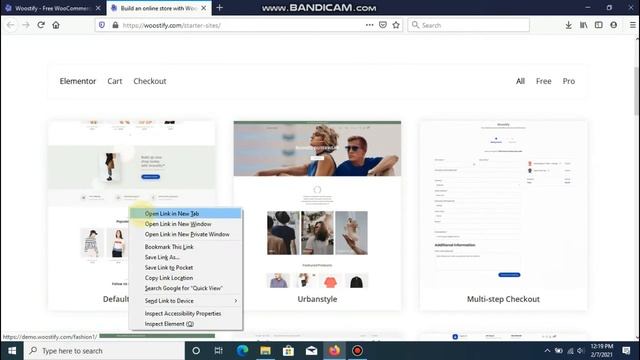This screenshot has width=640, height=360.
Task: Open a new browser tab
Action: coord(220,8)
